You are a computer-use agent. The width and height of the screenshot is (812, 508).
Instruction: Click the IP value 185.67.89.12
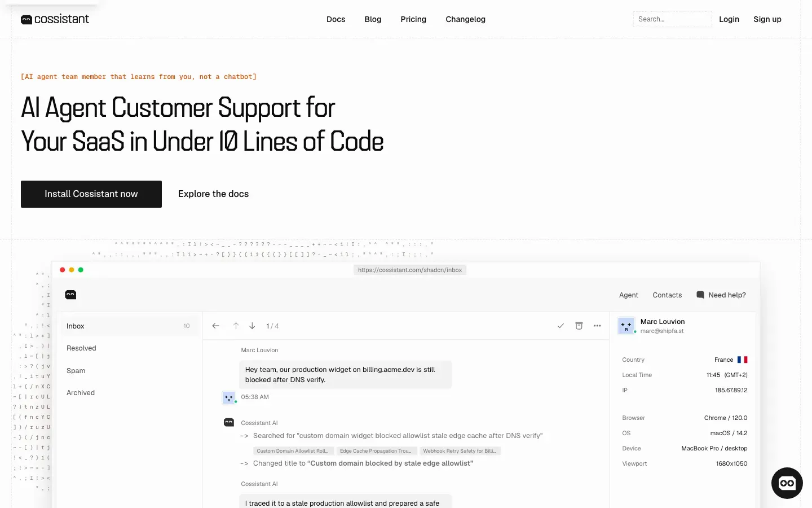click(x=731, y=390)
